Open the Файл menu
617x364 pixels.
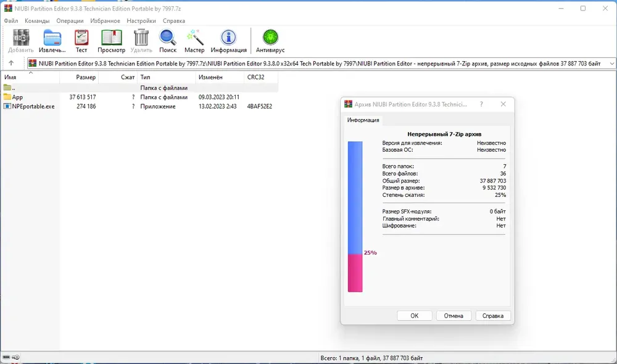point(11,21)
